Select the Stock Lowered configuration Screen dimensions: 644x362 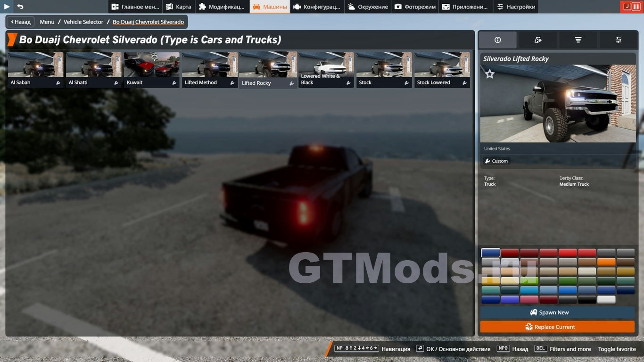point(442,69)
